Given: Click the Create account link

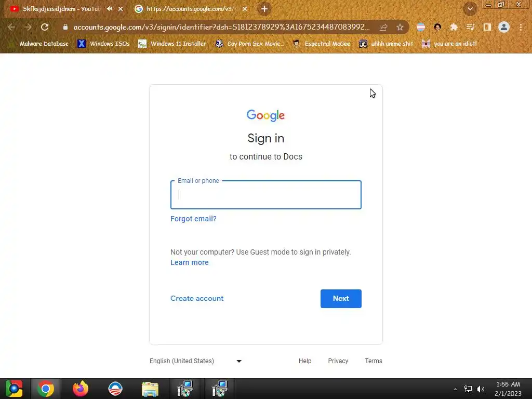Looking at the screenshot, I should (x=197, y=299).
